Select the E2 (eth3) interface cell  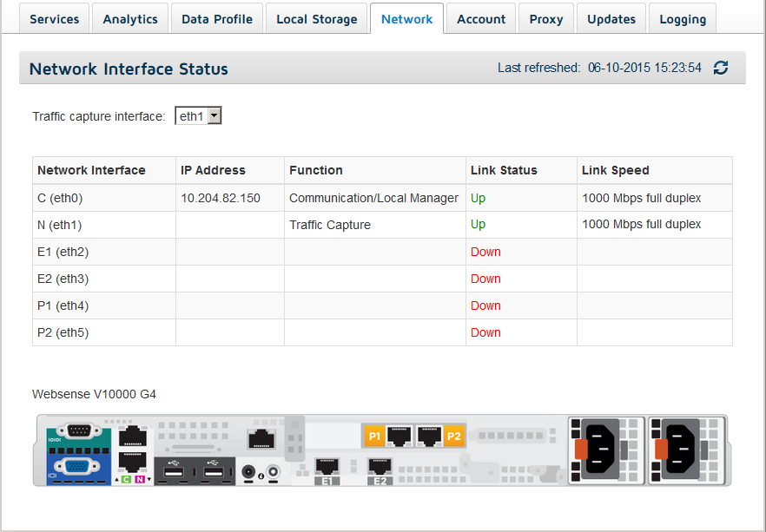point(104,279)
